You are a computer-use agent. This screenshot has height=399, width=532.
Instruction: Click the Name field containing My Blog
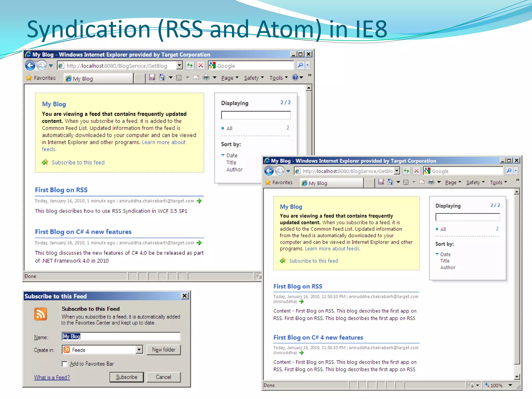click(121, 336)
